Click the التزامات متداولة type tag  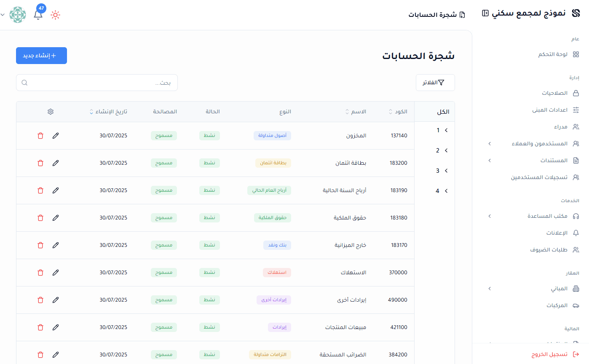pos(270,355)
